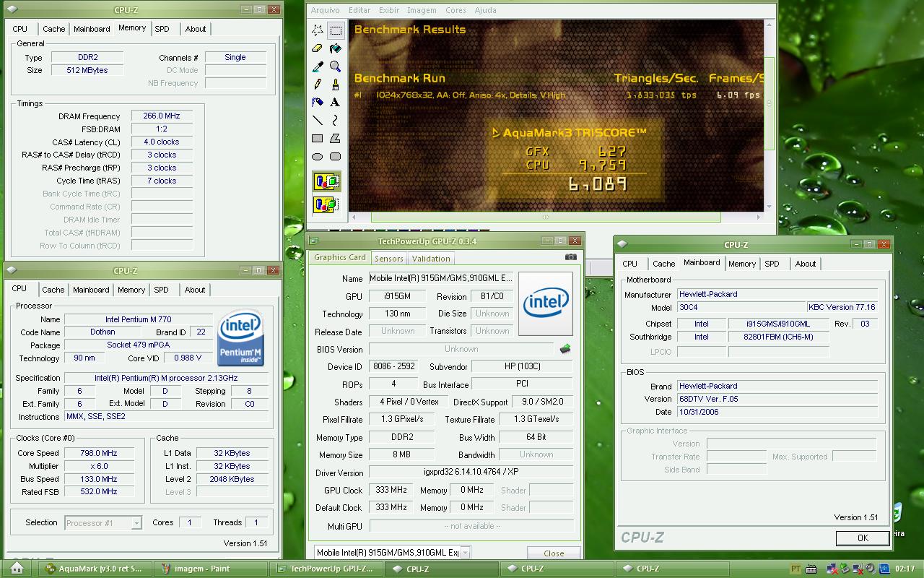Select the Free-Form Select tool in Paint
This screenshot has width=924, height=578.
click(x=318, y=30)
